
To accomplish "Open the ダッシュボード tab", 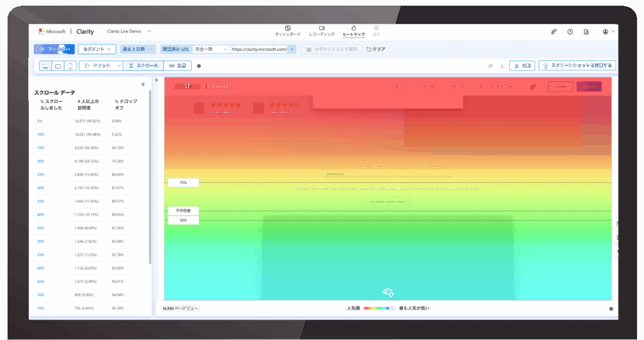I will pos(287,31).
